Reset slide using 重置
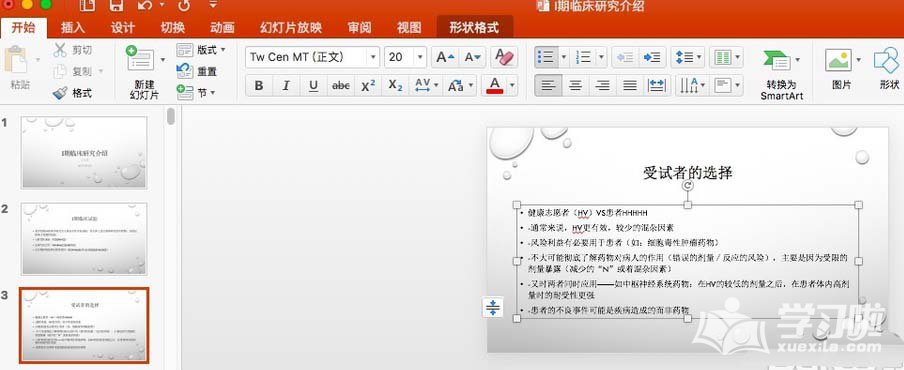904x370 pixels. (x=198, y=71)
